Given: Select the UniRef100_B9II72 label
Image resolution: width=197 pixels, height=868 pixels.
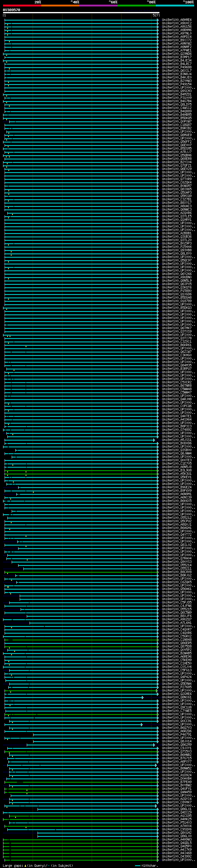Looking at the screenshot, I should tap(176, 40).
